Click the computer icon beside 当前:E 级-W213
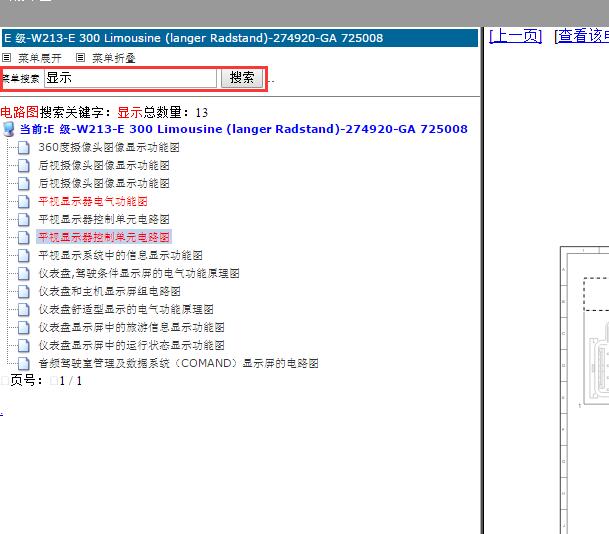The width and height of the screenshot is (609, 534). pyautogui.click(x=9, y=129)
